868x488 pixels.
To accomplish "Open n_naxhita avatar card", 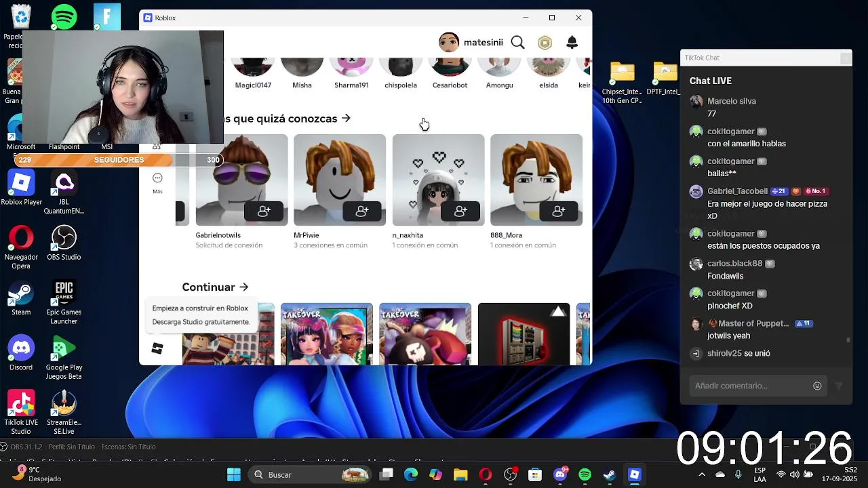I will click(438, 180).
